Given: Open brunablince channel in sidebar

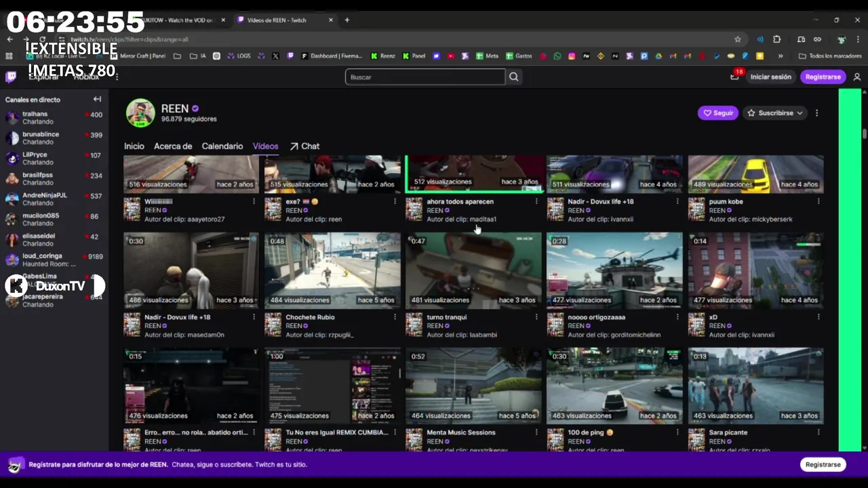Looking at the screenshot, I should pyautogui.click(x=54, y=138).
